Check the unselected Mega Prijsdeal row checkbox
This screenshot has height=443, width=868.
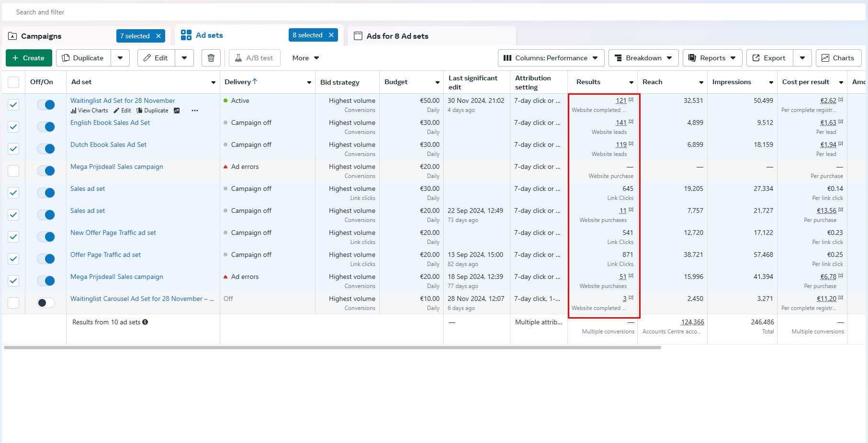coord(13,171)
